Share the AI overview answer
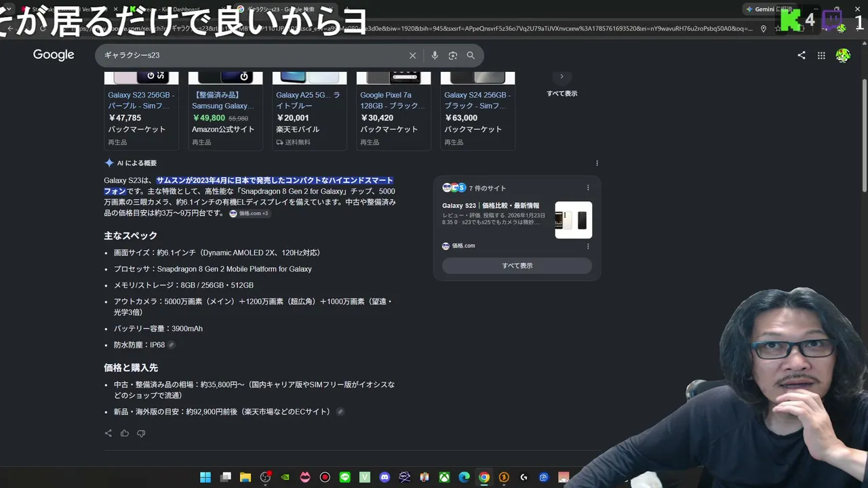The height and width of the screenshot is (488, 868). [x=108, y=433]
